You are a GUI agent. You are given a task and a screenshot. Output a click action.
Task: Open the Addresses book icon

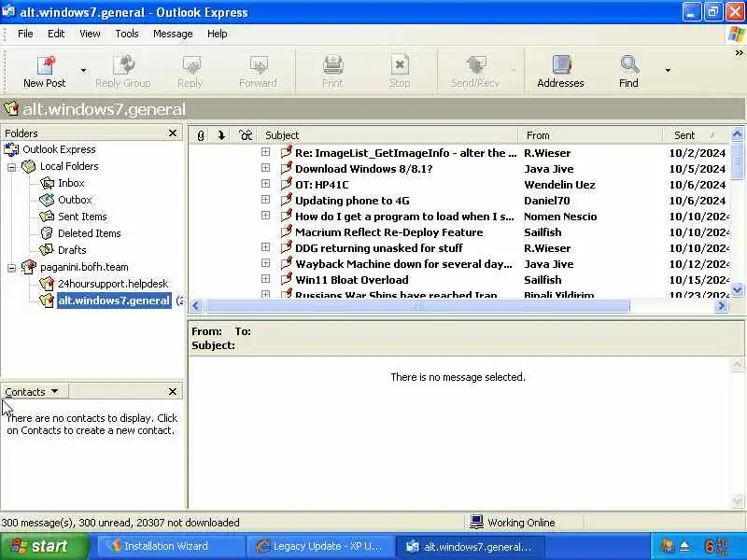[x=561, y=64]
